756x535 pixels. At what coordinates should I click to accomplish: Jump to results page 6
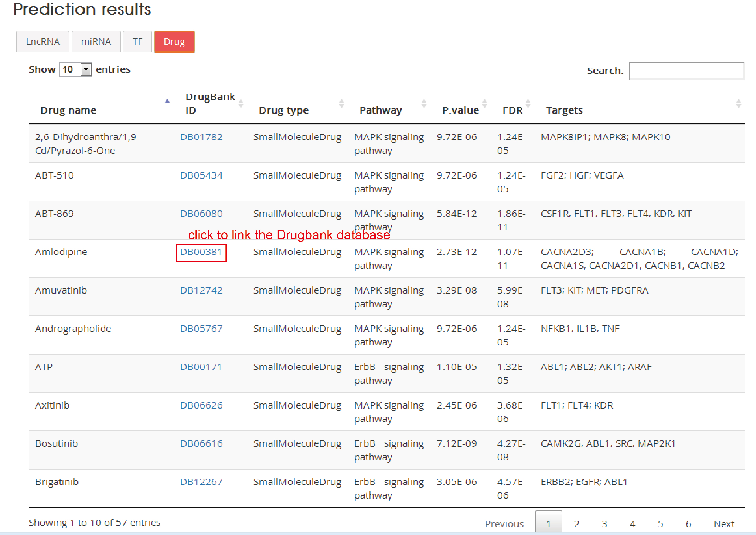[x=688, y=524]
